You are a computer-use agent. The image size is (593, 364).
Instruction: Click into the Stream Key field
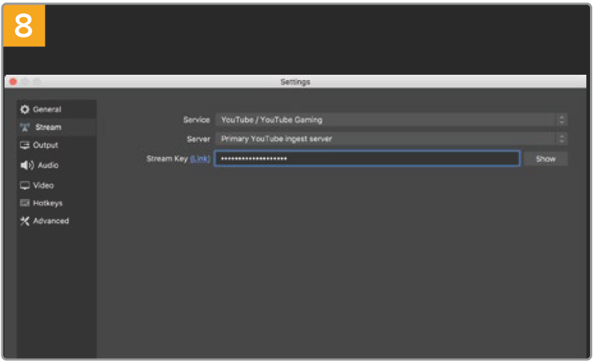click(x=366, y=158)
